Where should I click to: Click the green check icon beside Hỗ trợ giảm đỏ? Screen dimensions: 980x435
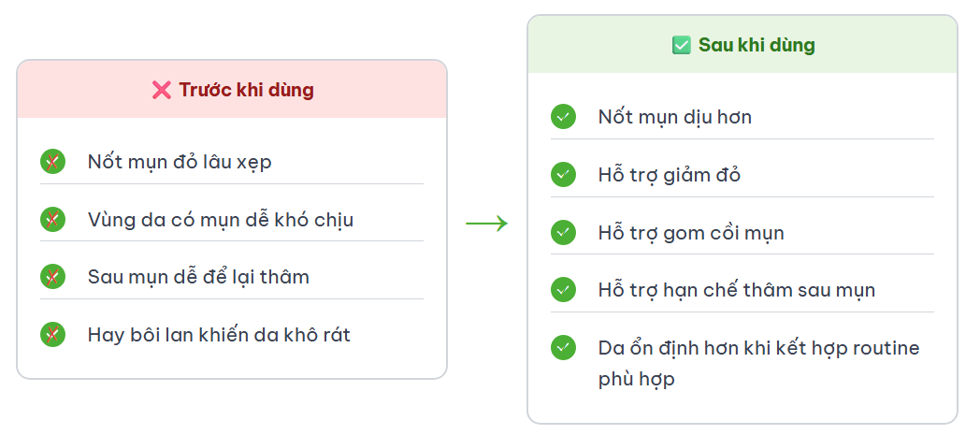click(563, 174)
